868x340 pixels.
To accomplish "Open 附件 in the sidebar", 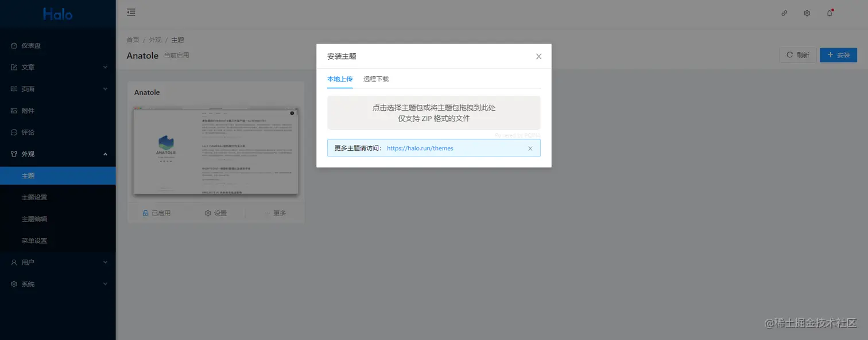I will pos(58,111).
